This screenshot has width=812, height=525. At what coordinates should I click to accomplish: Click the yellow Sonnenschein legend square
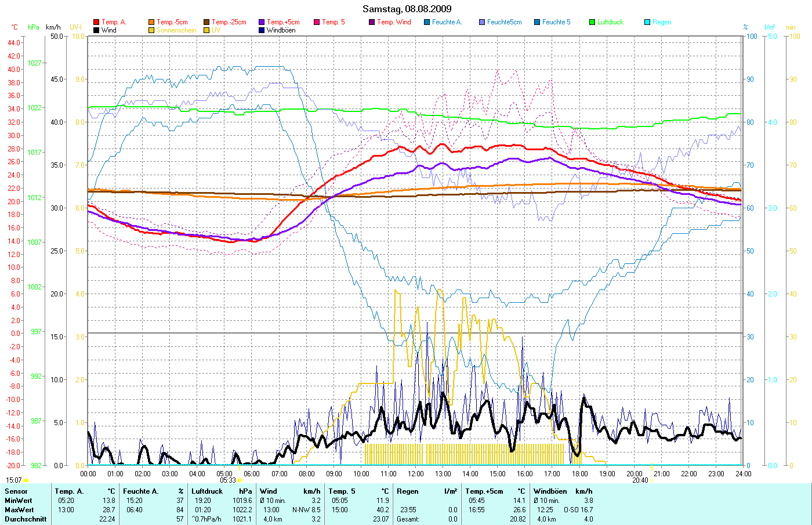(x=151, y=30)
